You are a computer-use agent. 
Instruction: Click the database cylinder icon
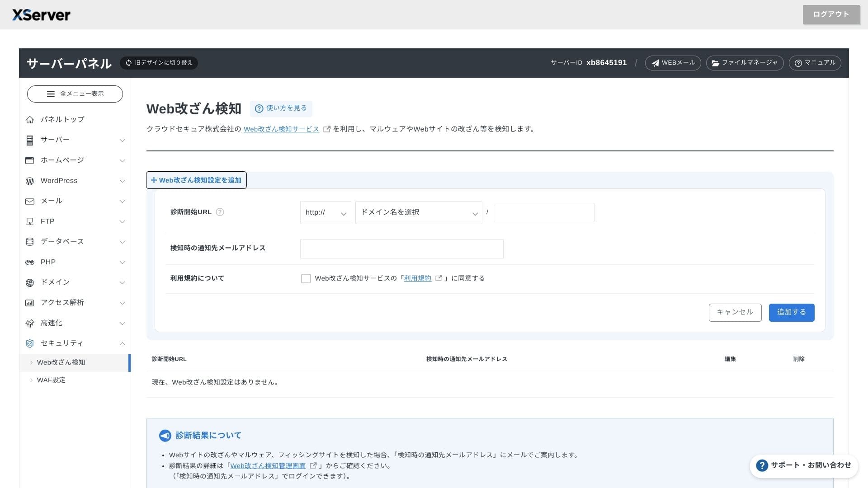[30, 242]
